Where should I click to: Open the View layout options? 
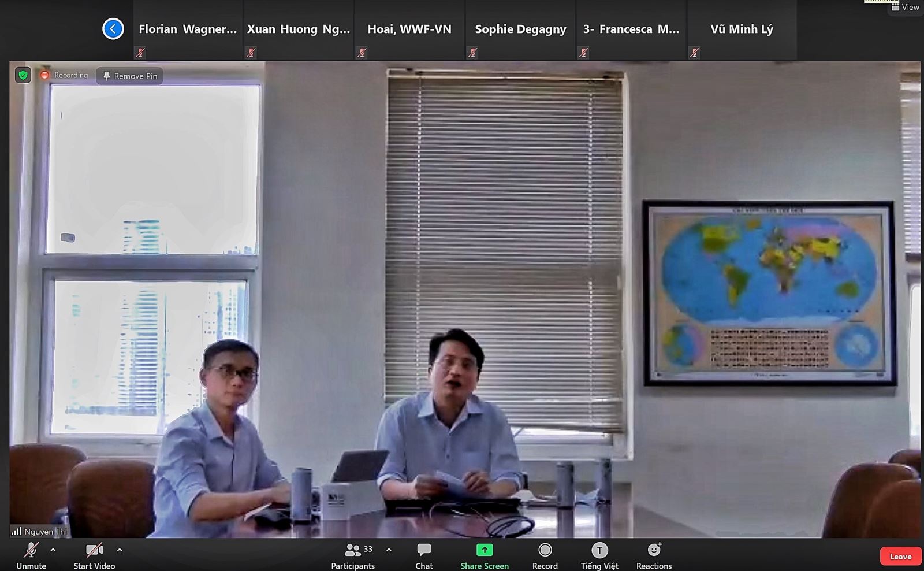pos(905,7)
